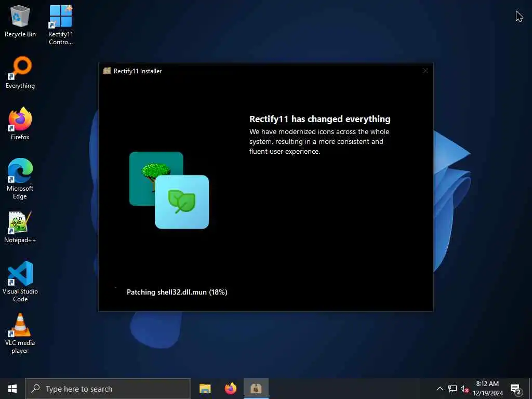Open VLC media player shortcut
This screenshot has height=399, width=532.
[x=20, y=334]
